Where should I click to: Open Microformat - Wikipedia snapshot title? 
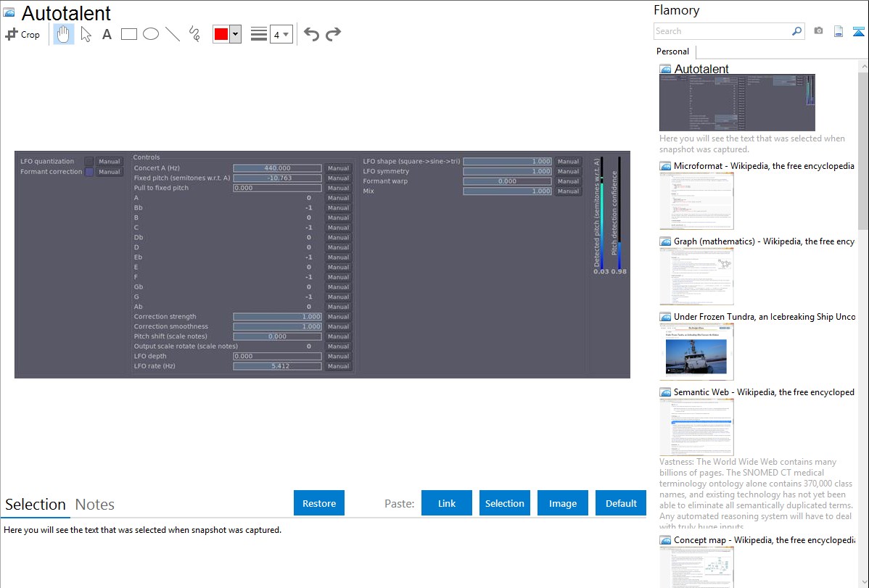coord(764,166)
